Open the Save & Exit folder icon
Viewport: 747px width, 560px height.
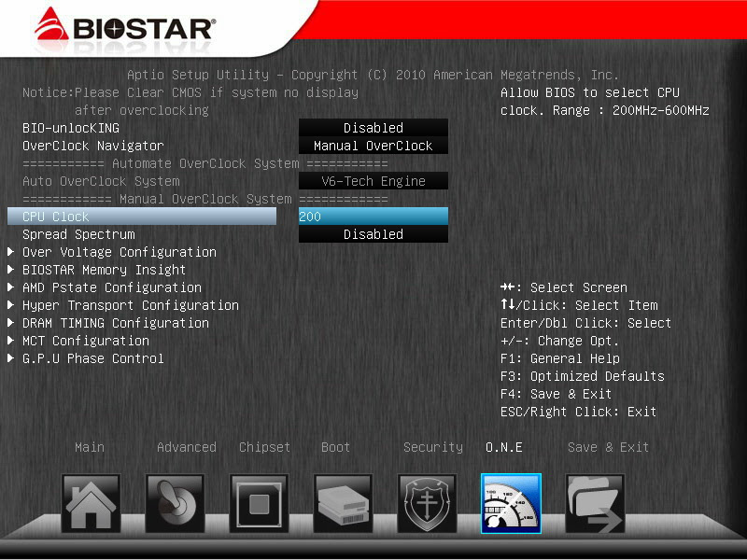pyautogui.click(x=595, y=503)
